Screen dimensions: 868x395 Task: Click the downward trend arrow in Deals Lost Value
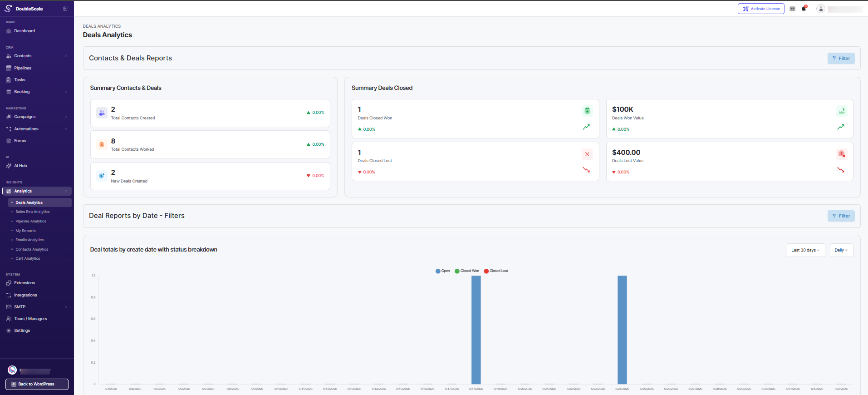pos(841,170)
